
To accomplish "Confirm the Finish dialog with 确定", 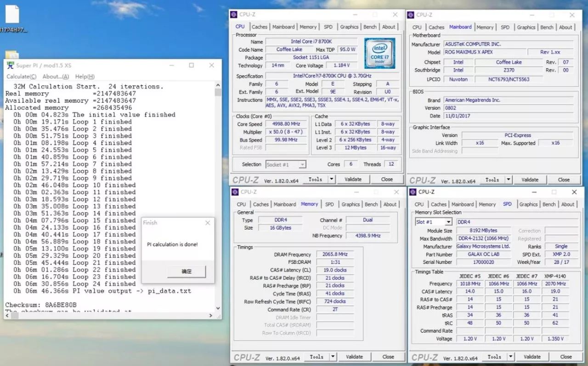I will (187, 271).
